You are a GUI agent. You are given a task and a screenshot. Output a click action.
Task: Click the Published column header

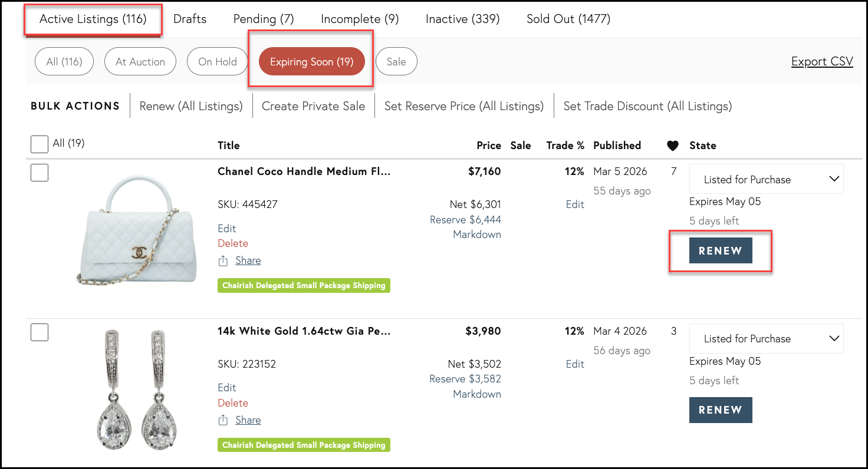(x=617, y=146)
